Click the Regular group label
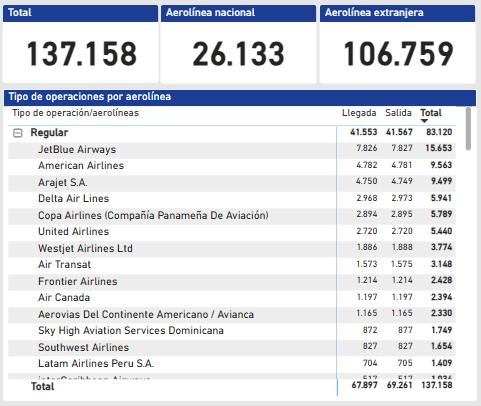This screenshot has height=406, width=481. tap(49, 133)
